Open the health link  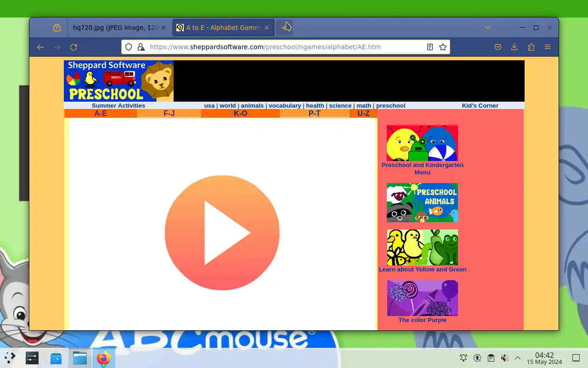pos(315,105)
